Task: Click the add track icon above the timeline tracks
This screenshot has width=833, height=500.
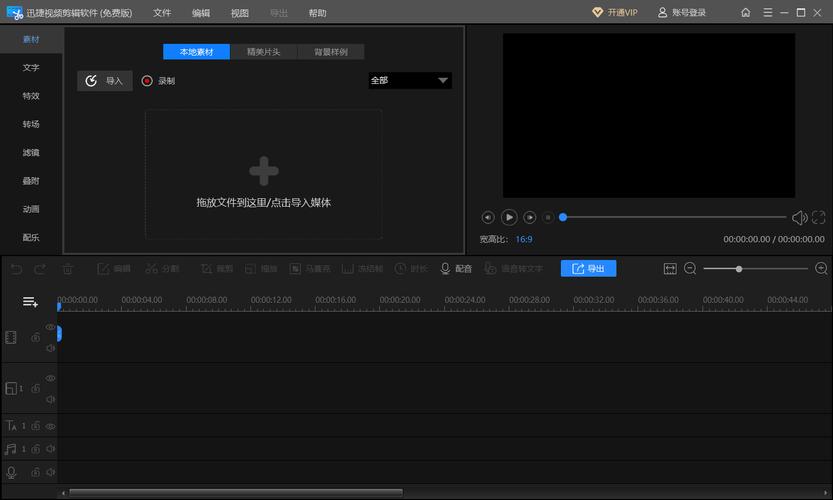Action: [30, 301]
